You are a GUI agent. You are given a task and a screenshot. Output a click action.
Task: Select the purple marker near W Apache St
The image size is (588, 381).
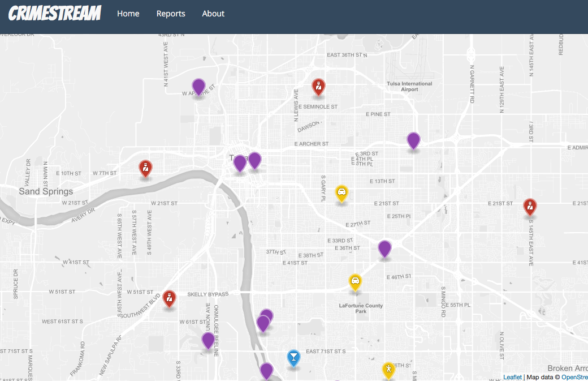(198, 86)
